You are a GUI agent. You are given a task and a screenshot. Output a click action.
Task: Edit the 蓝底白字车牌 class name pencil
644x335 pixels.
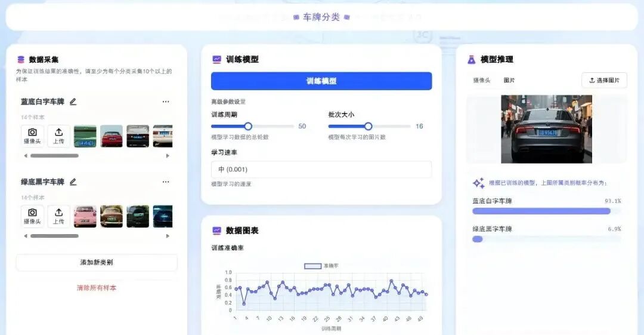click(x=73, y=102)
